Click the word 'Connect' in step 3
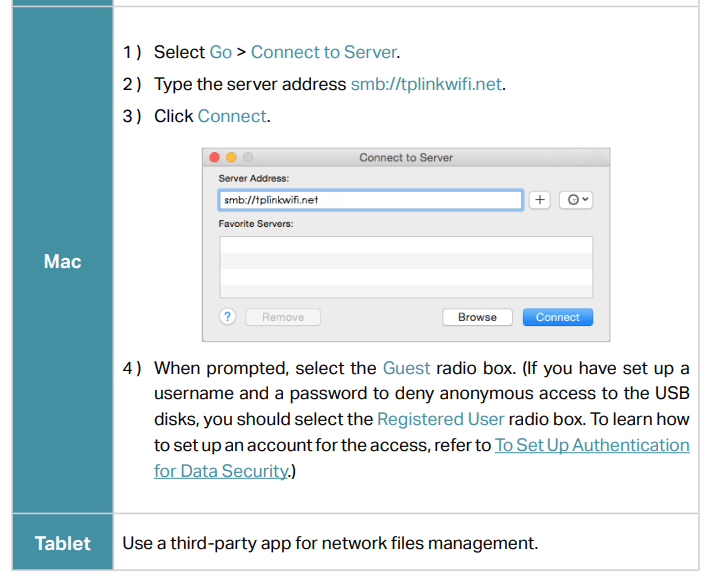Screen dimensions: 707x579 tap(232, 116)
